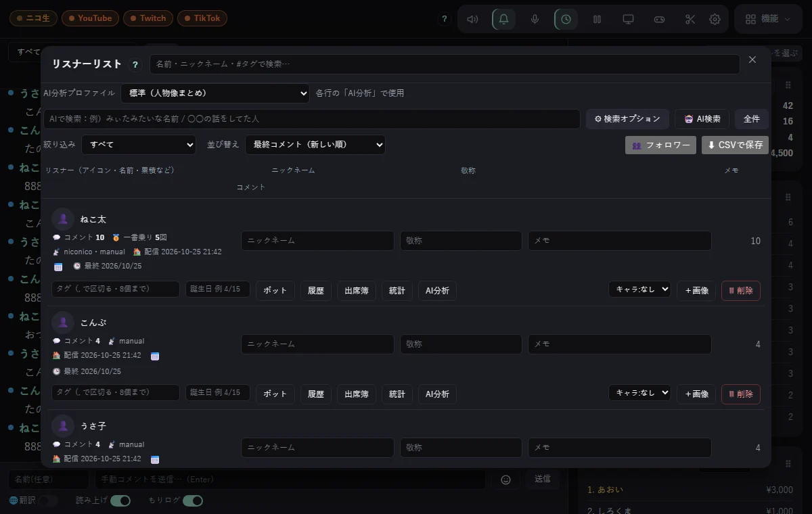Screen dimensions: 812x514
Task: Click the speaker volume icon in top toolbar
Action: point(473,19)
